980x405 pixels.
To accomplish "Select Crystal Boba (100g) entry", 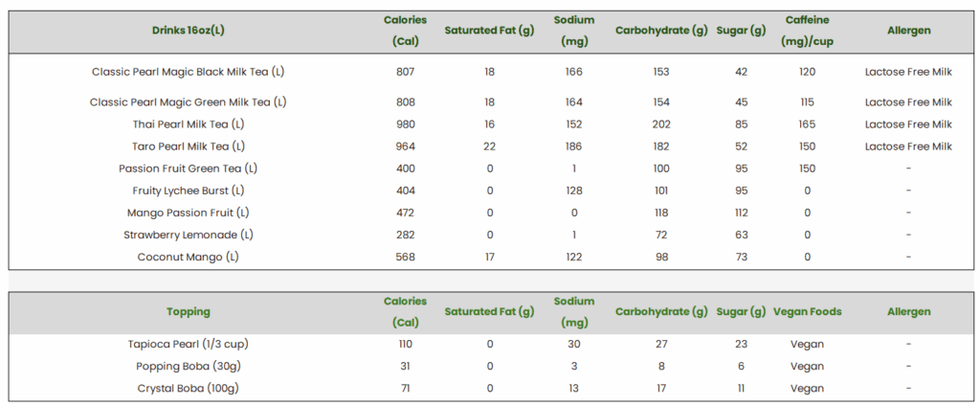I will [x=189, y=388].
